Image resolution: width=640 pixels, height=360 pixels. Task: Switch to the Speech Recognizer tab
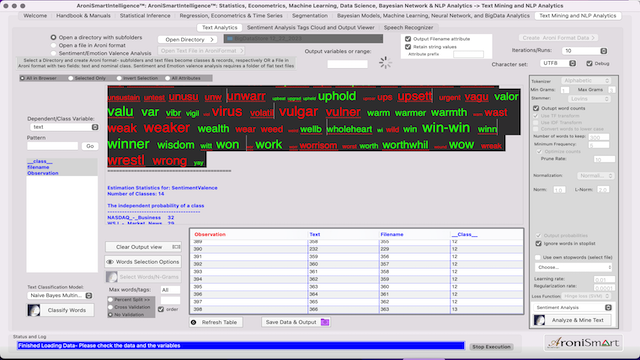(x=408, y=27)
